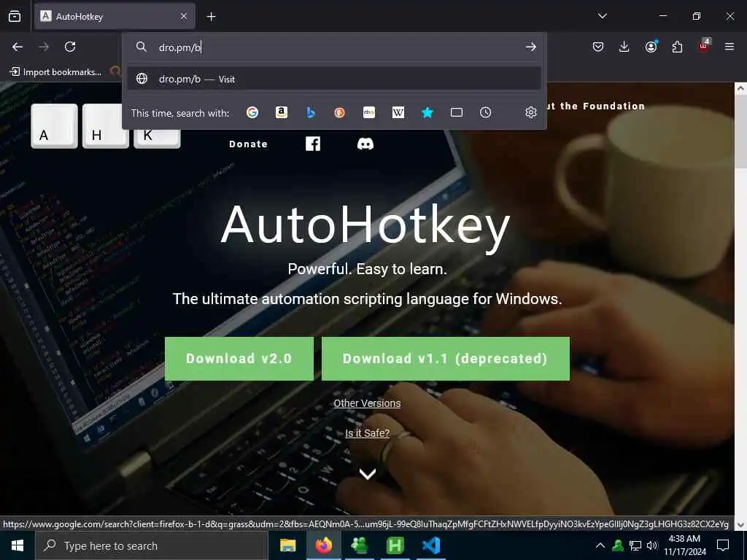Search in Bookmarks with star icon
Image resolution: width=747 pixels, height=560 pixels.
[427, 112]
